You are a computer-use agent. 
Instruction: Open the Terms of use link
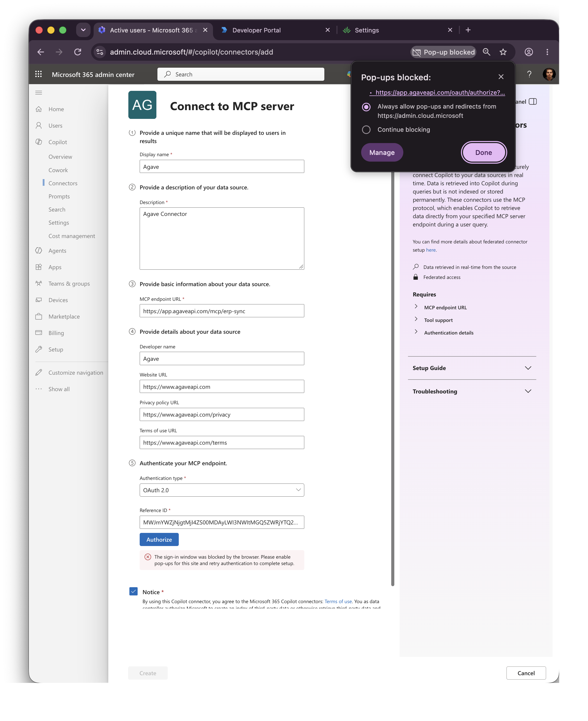[x=338, y=602]
